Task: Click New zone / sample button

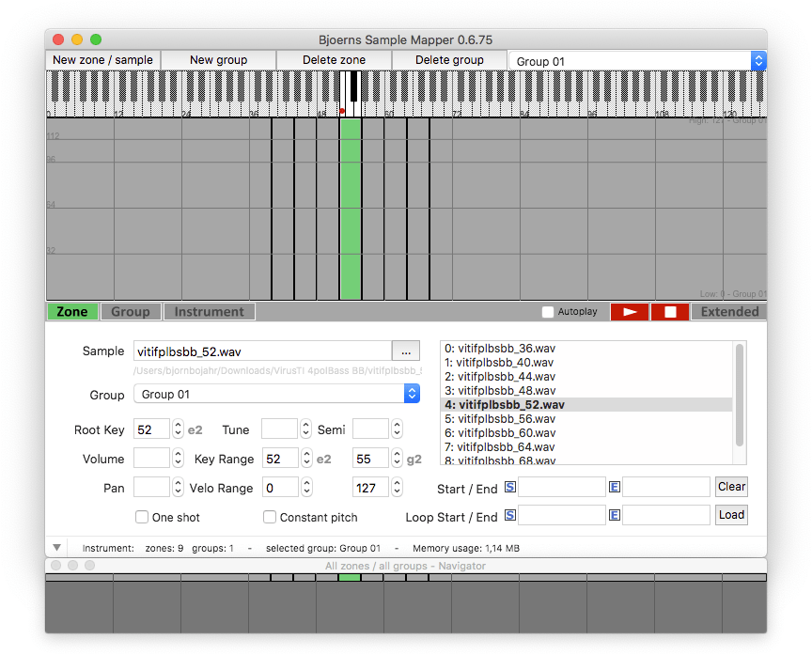Action: tap(103, 60)
